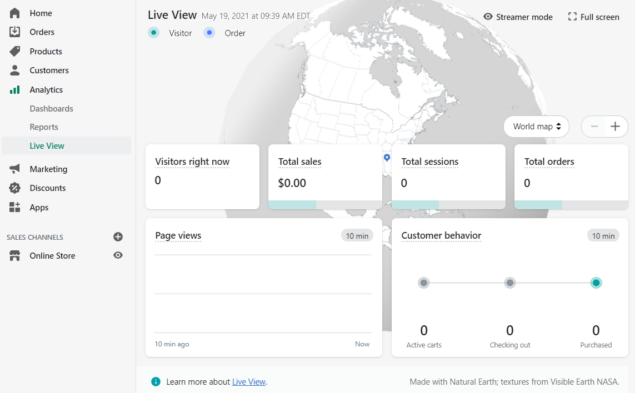Open the Orders menu item
635x393 pixels.
tap(42, 32)
